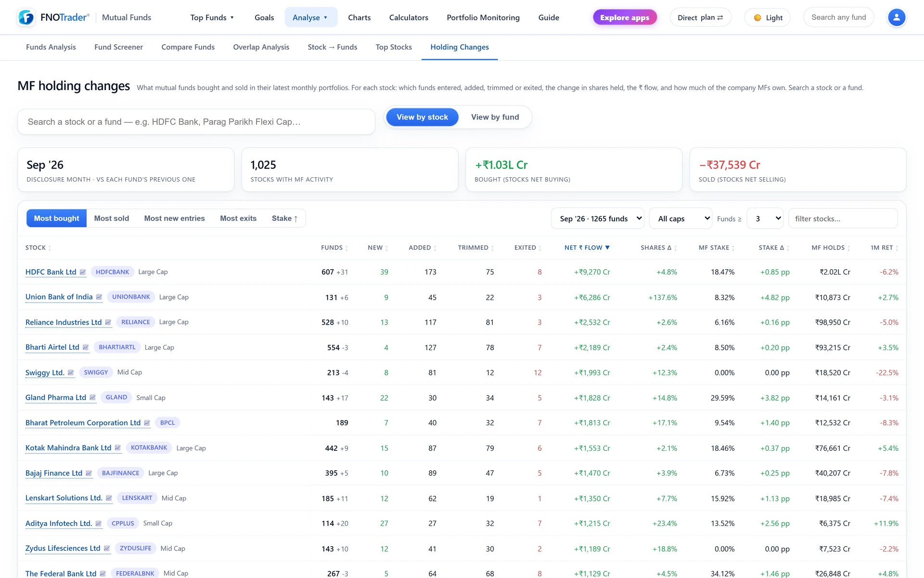The image size is (924, 578).
Task: Open chart icon beside Bajaj Finance Ltd
Action: coord(89,473)
